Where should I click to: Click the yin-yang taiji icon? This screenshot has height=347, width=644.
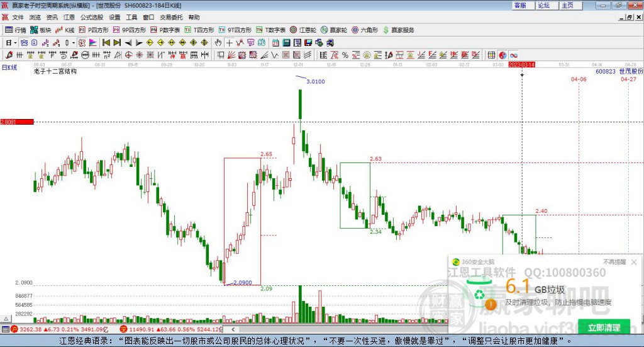click(502, 55)
